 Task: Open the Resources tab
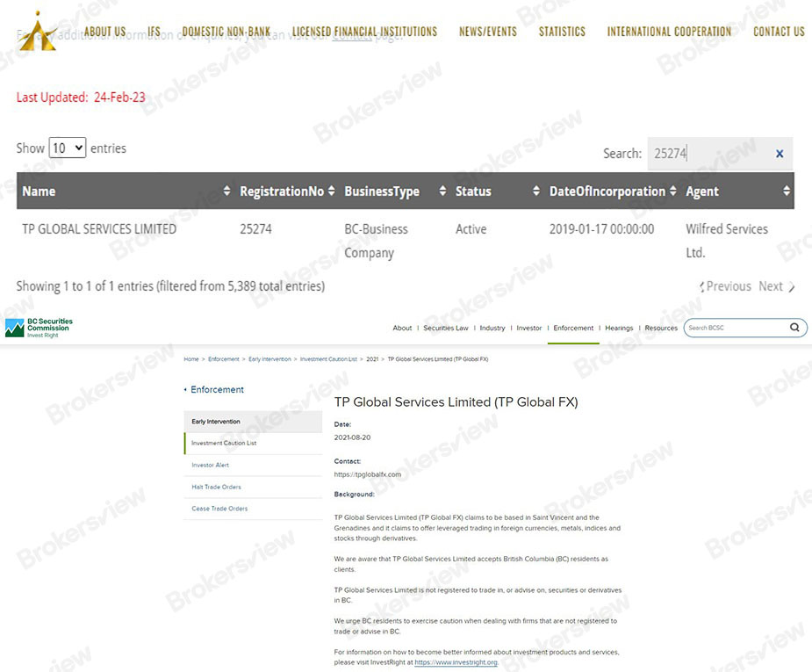tap(661, 328)
